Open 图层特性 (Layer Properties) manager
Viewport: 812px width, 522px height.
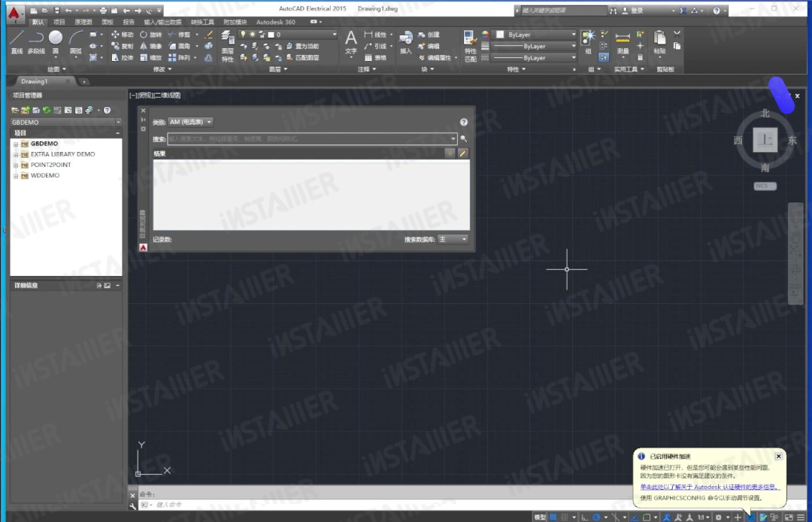pyautogui.click(x=227, y=46)
